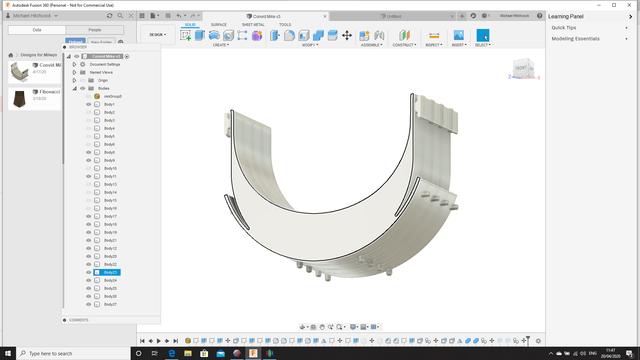
Task: Select the Extrude tool in Create group
Action: pos(200,36)
